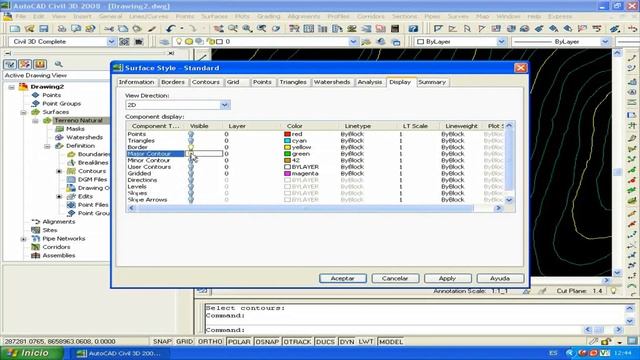Switch to the Summary tab
This screenshot has height=360, width=640.
pyautogui.click(x=432, y=82)
